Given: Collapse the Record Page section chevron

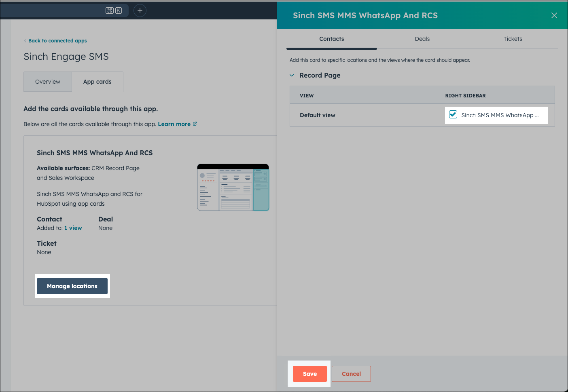Looking at the screenshot, I should [x=292, y=75].
